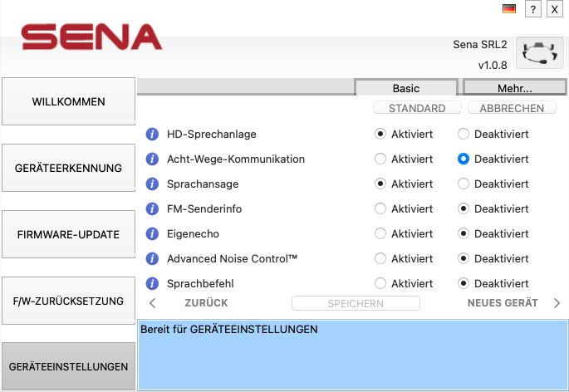The height and width of the screenshot is (392, 569).
Task: Open help with the question mark button
Action: click(x=532, y=9)
